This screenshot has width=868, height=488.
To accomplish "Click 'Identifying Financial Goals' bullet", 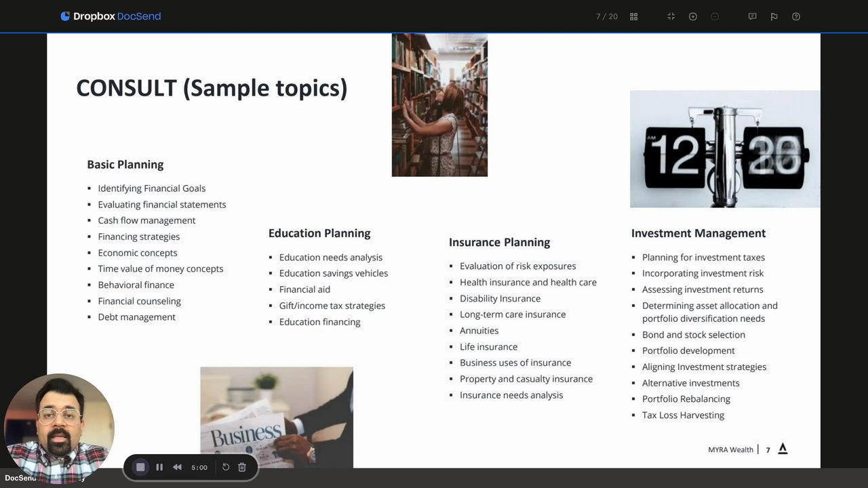I will [x=152, y=188].
